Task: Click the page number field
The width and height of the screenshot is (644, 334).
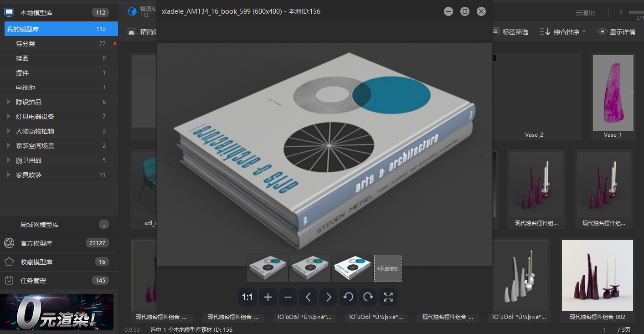Action: tap(604, 329)
